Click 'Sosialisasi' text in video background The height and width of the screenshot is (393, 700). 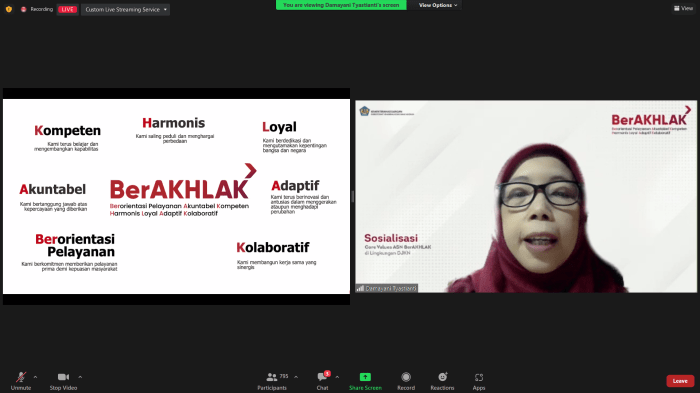point(391,238)
